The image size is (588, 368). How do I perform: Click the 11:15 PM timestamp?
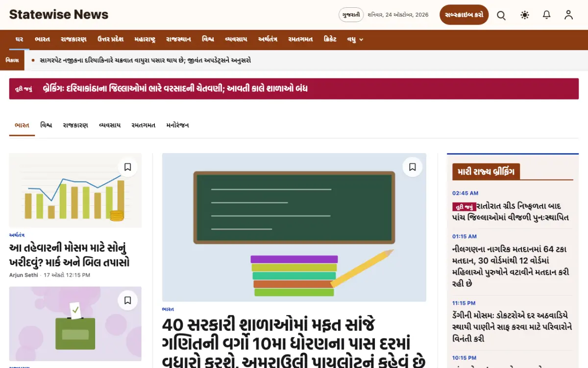pyautogui.click(x=464, y=303)
